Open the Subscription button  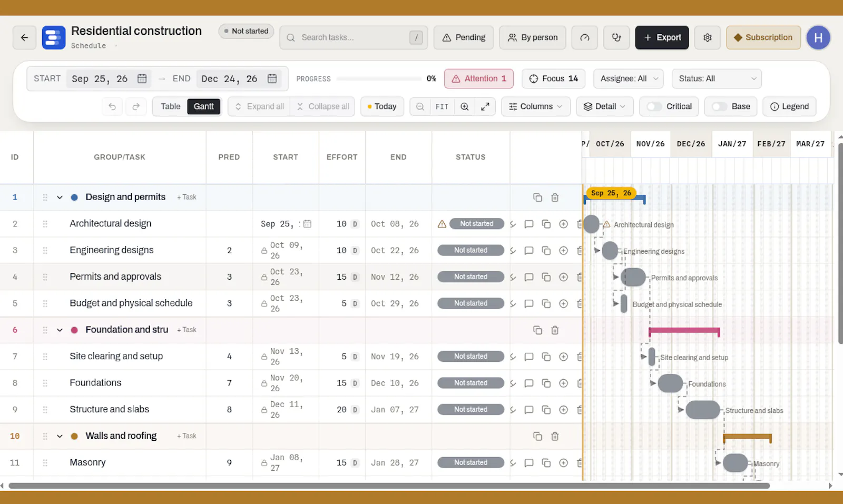[x=763, y=37]
